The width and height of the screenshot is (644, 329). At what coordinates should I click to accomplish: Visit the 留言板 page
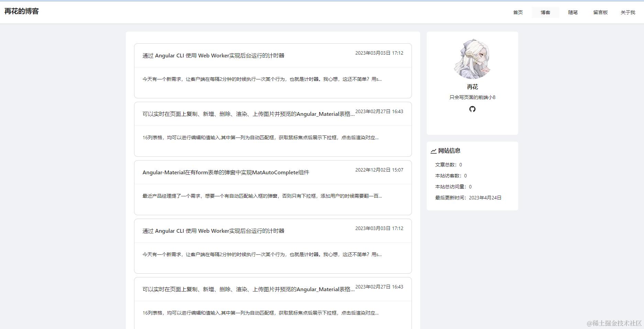600,12
